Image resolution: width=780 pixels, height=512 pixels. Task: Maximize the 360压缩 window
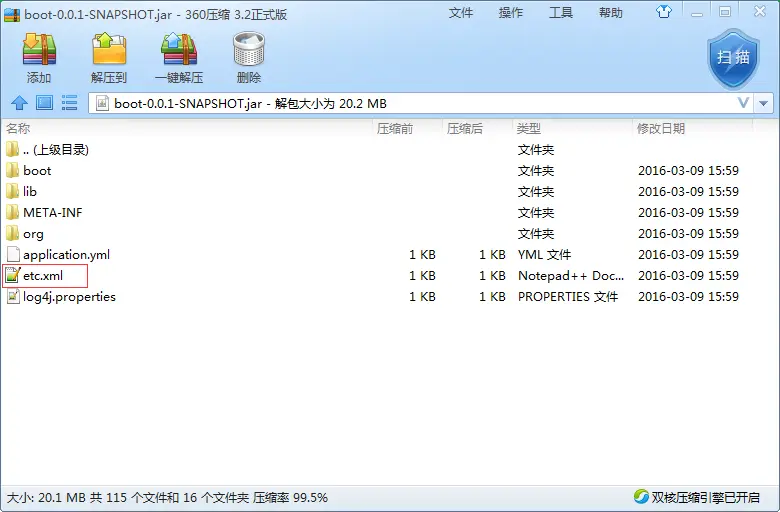point(725,12)
